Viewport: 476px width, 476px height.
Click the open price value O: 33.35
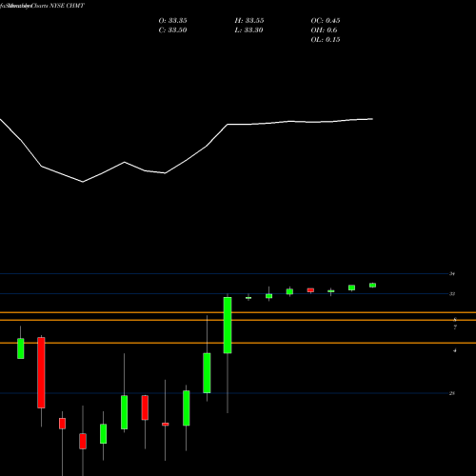(x=172, y=21)
